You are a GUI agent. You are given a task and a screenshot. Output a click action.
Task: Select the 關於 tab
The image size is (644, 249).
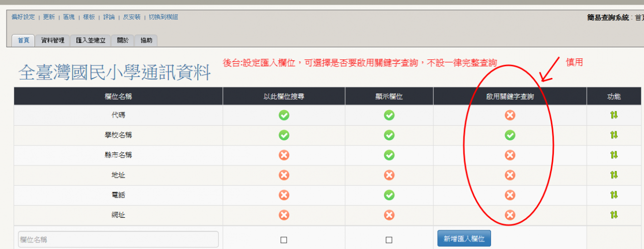tap(123, 40)
